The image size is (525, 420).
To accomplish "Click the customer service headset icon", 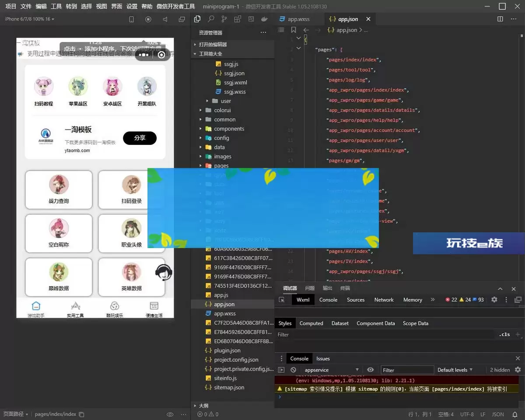I will (x=164, y=273).
